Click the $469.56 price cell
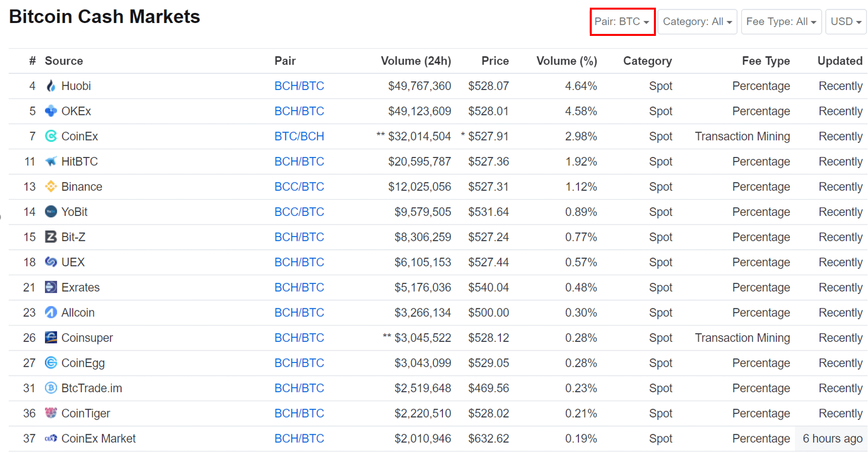 [488, 388]
